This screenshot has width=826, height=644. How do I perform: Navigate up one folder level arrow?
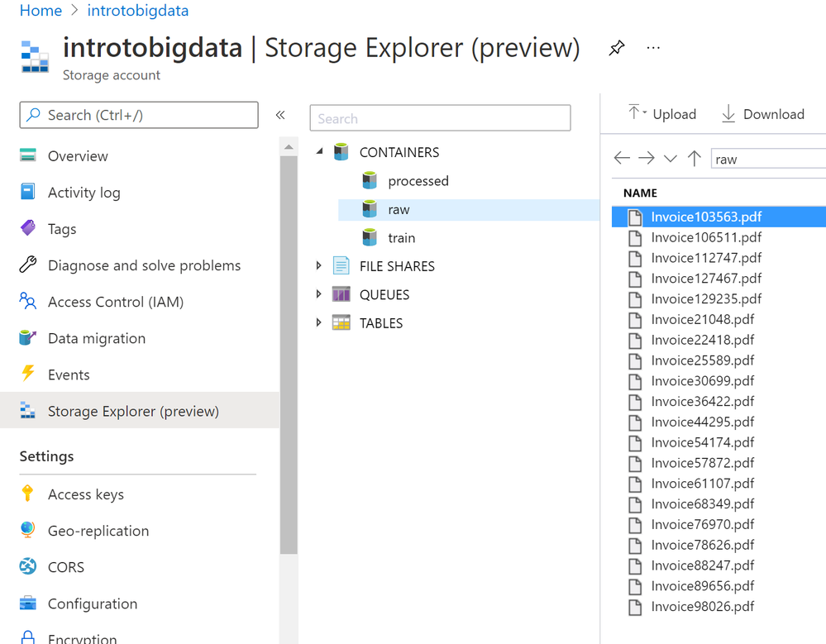695,159
